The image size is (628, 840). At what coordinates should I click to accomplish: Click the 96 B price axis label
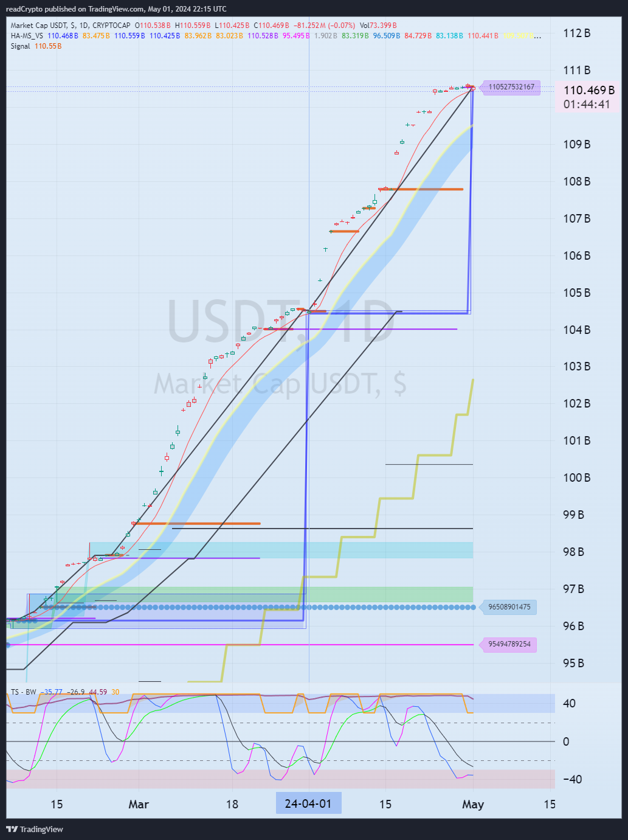(574, 626)
